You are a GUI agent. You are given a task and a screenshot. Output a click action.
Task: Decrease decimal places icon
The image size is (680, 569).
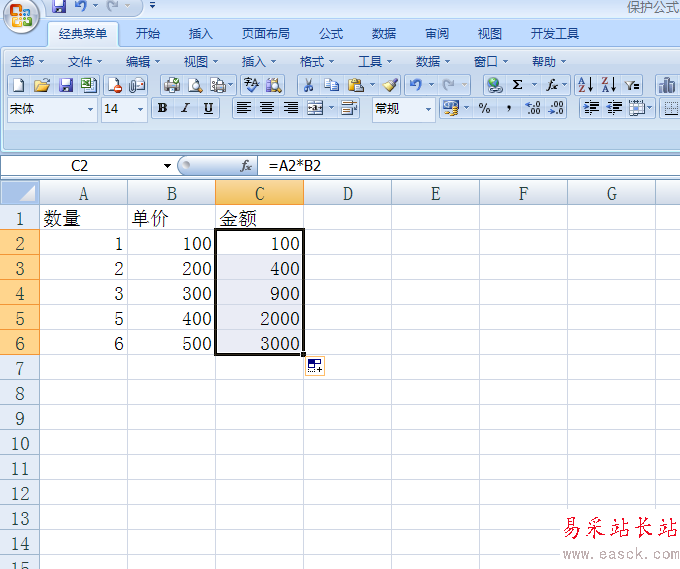pos(556,108)
